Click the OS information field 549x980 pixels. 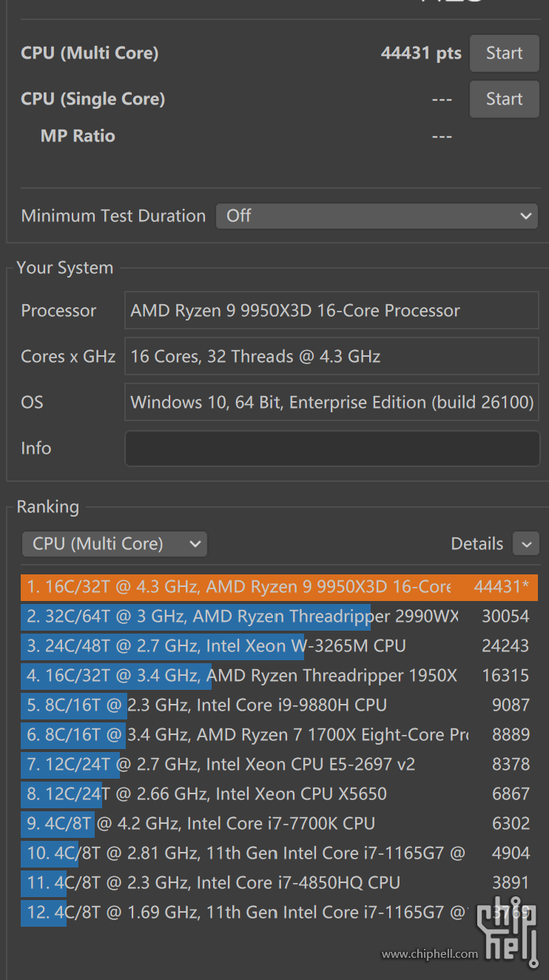tap(331, 402)
